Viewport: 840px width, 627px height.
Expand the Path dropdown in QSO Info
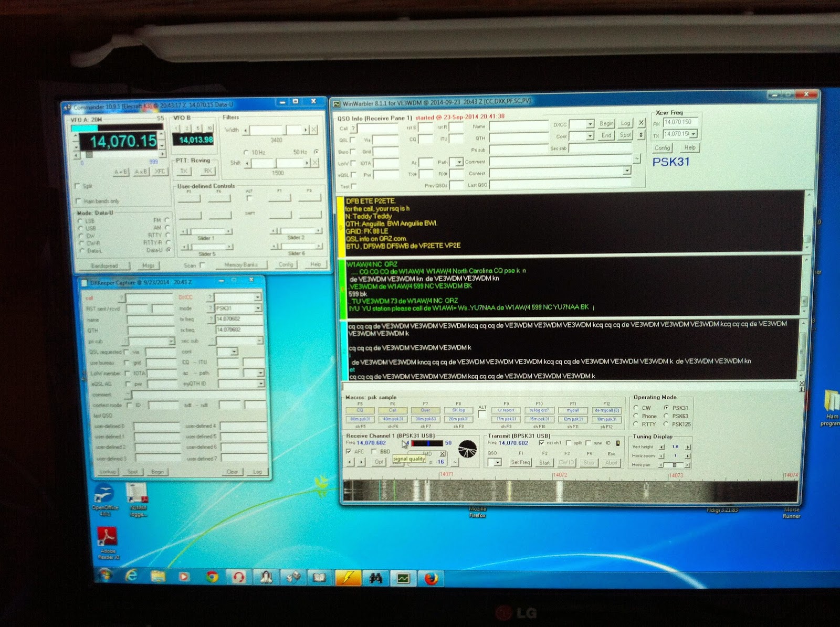[x=459, y=162]
